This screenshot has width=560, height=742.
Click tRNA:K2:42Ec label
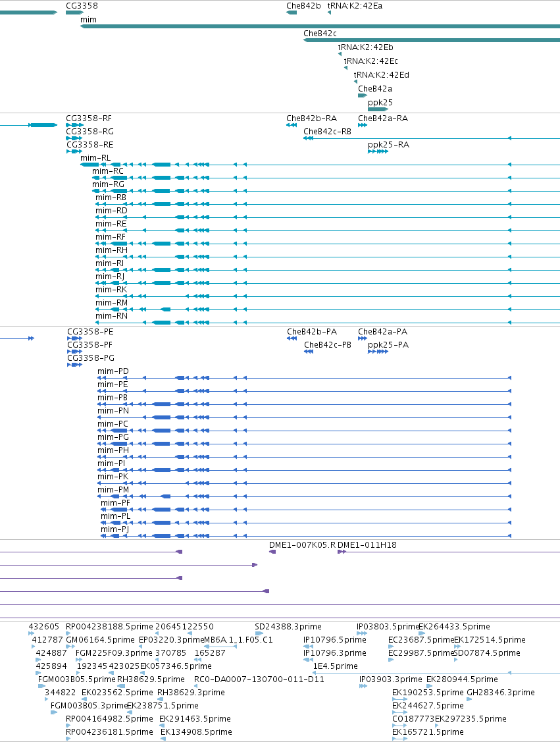pos(371,61)
